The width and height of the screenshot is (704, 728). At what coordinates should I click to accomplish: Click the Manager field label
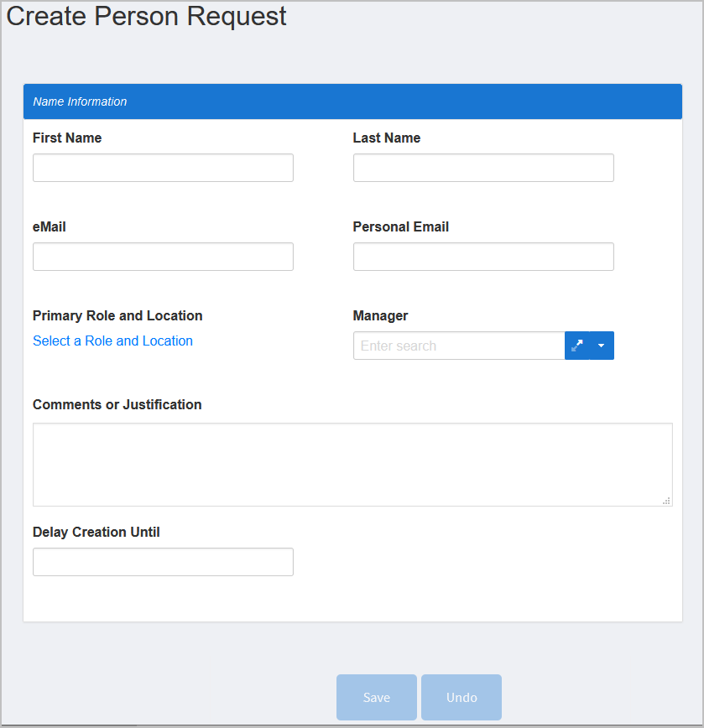point(380,315)
